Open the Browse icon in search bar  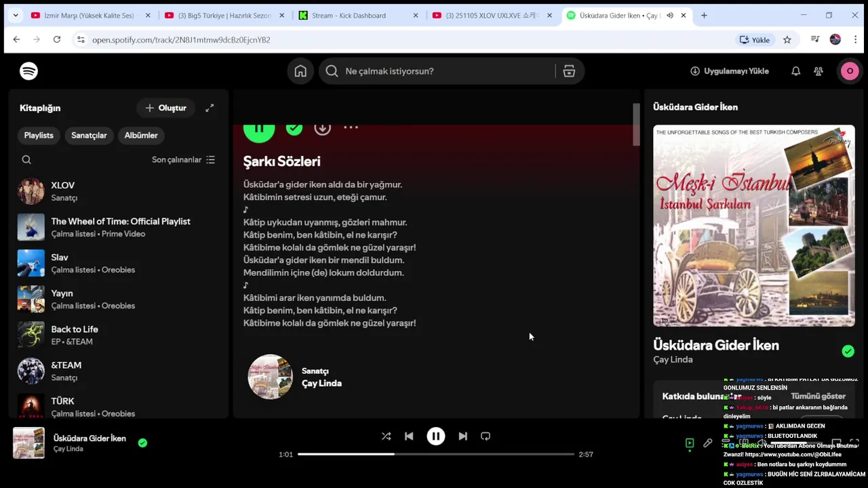[x=569, y=71]
